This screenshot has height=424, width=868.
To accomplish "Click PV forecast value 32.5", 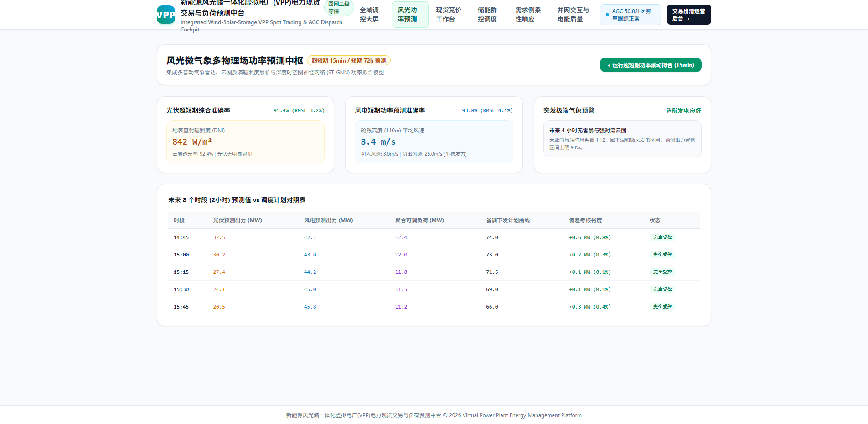I will pyautogui.click(x=219, y=237).
